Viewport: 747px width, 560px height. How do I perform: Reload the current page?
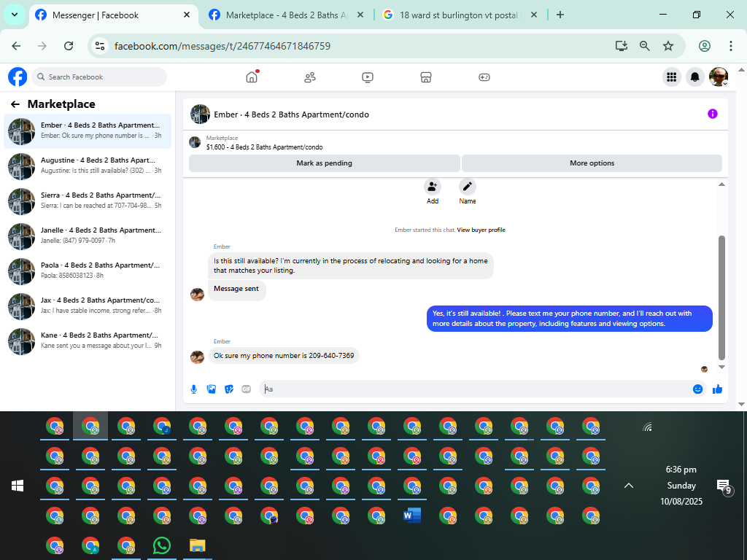pyautogui.click(x=69, y=46)
